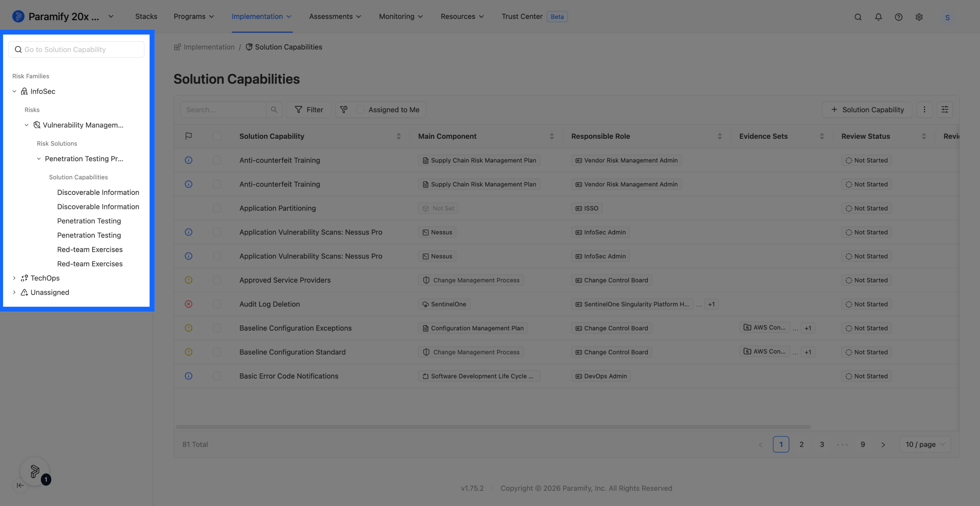Sort by Main Component column
The image size is (980, 506).
[552, 136]
